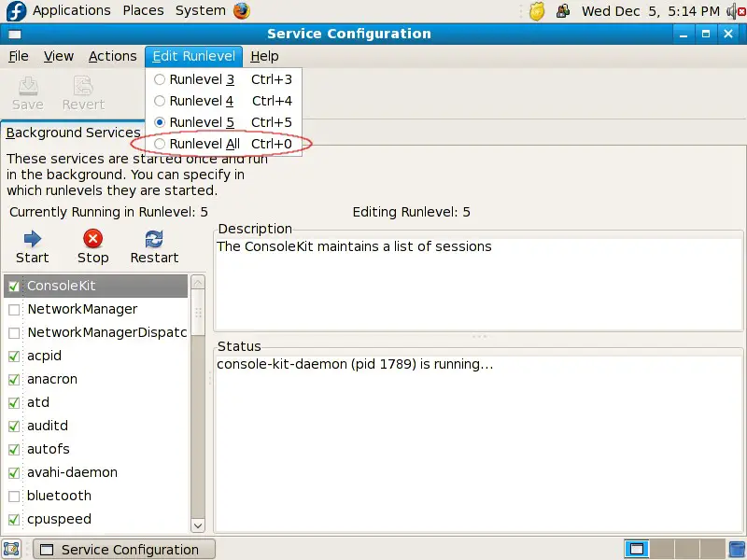Uncheck the auditd service checkbox
The height and width of the screenshot is (560, 747).
[14, 427]
